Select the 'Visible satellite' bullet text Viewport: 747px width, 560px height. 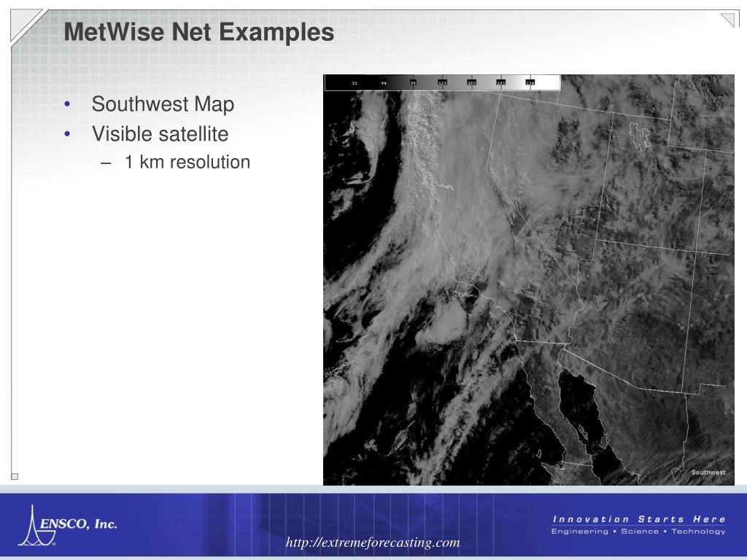(160, 134)
